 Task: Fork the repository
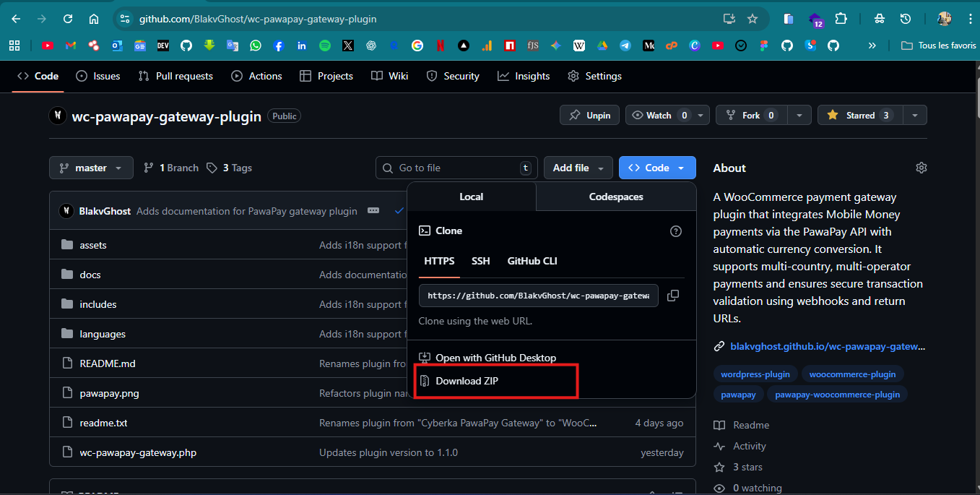[x=750, y=115]
